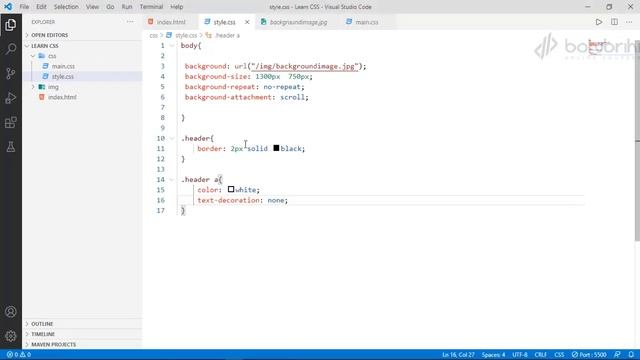Open the Go menu

(110, 7)
